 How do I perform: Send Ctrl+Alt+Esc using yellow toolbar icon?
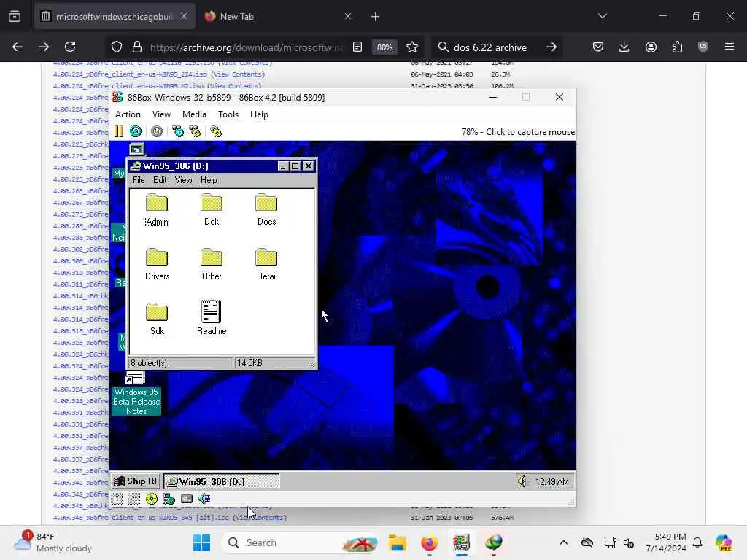pos(195,131)
